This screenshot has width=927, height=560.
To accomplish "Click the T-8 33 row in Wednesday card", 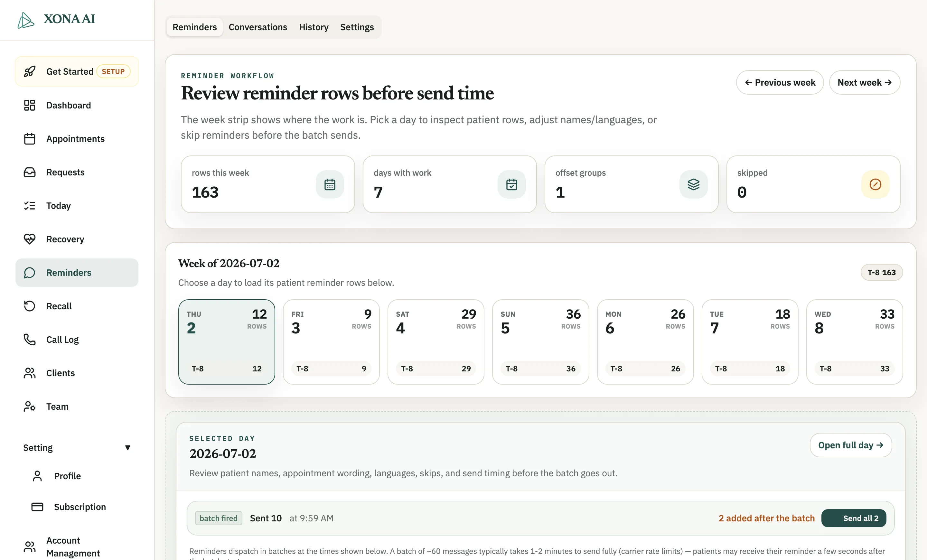I will tap(854, 369).
